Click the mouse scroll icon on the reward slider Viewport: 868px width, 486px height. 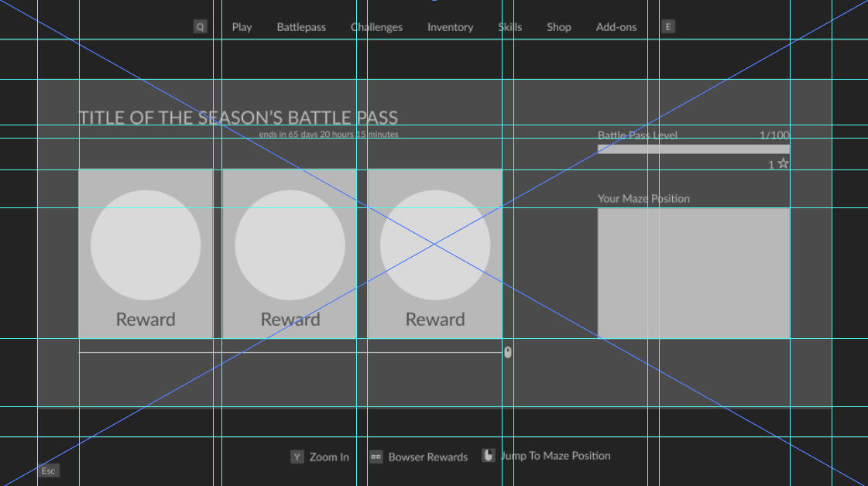point(507,353)
